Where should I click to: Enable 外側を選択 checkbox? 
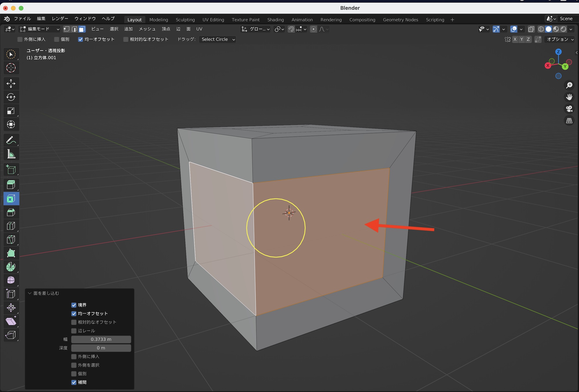tap(74, 365)
